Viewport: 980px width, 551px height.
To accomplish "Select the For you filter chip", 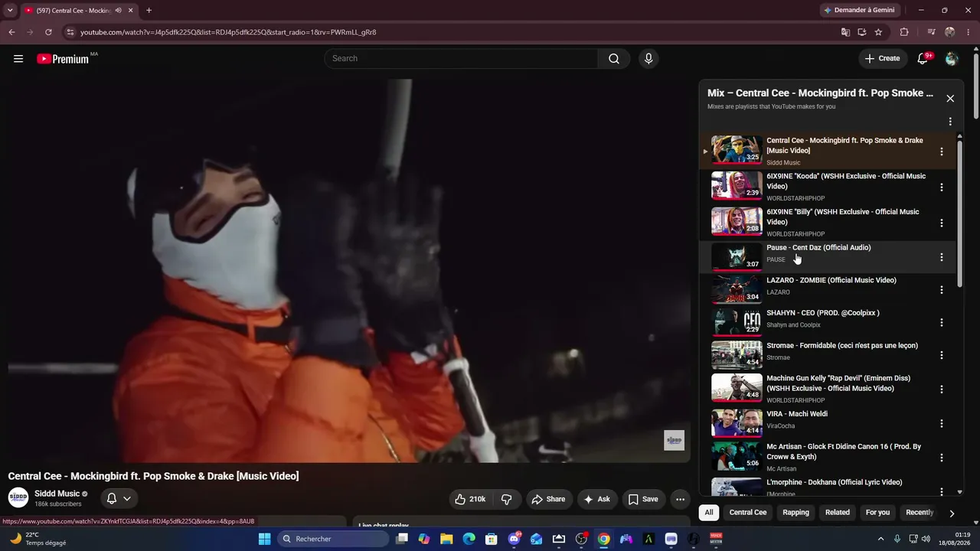I will point(877,513).
